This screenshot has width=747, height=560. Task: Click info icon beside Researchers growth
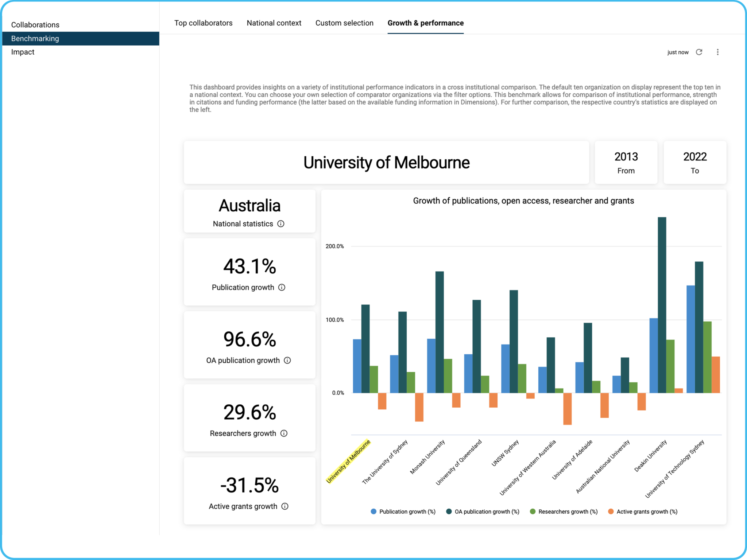coord(284,433)
